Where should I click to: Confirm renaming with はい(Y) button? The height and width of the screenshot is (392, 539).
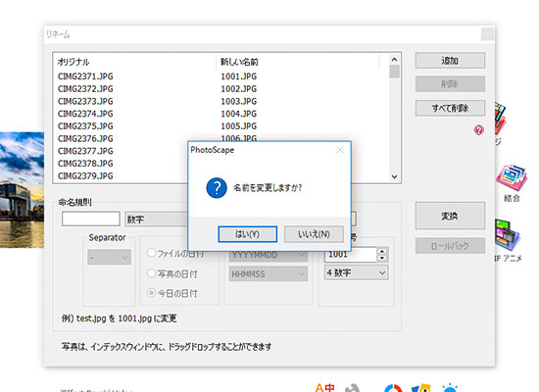tap(248, 234)
